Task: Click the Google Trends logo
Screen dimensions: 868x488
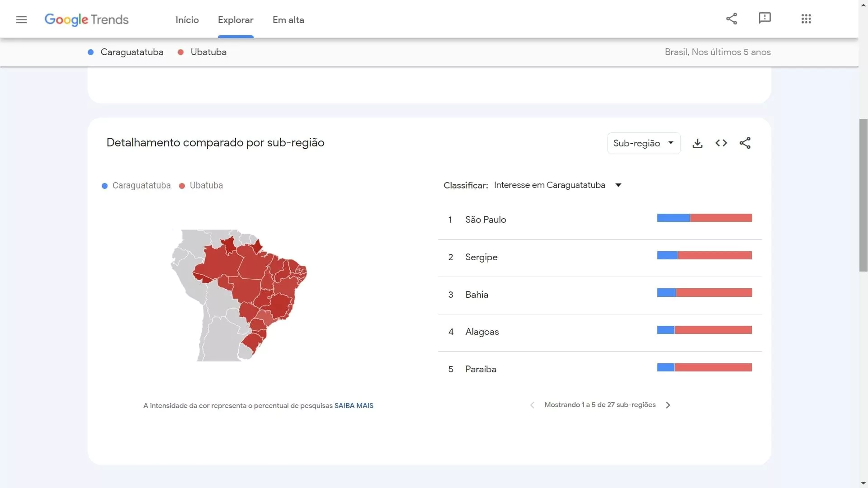Action: point(86,19)
